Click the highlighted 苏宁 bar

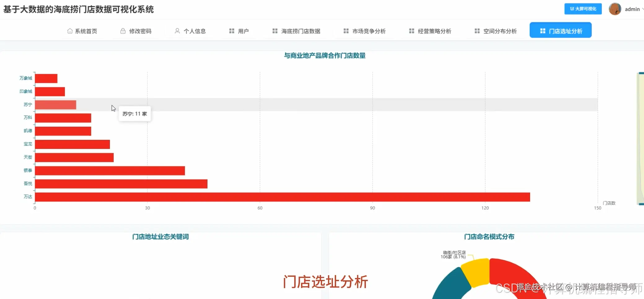pyautogui.click(x=55, y=105)
